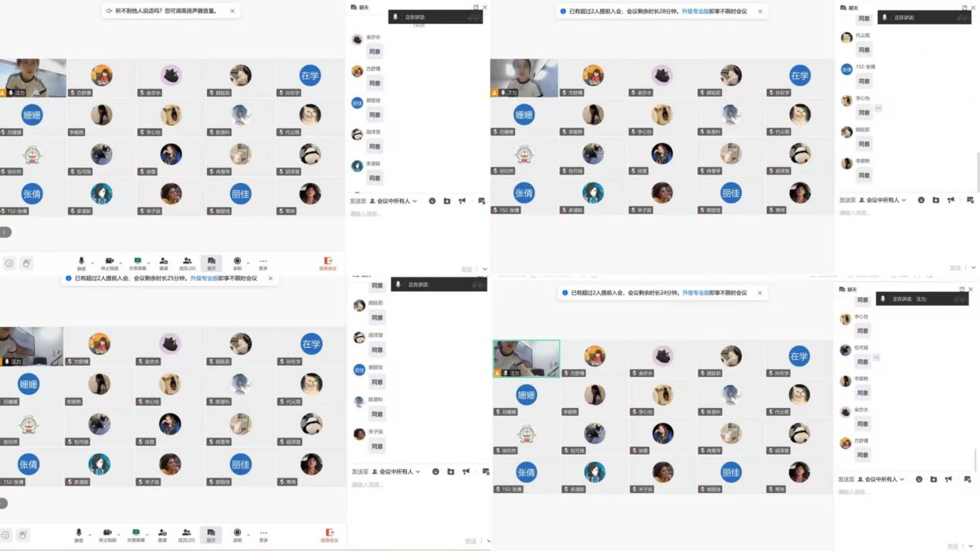980x551 pixels.
Task: Click red 结束会议 button above the 25分钟 banner
Action: 328,264
